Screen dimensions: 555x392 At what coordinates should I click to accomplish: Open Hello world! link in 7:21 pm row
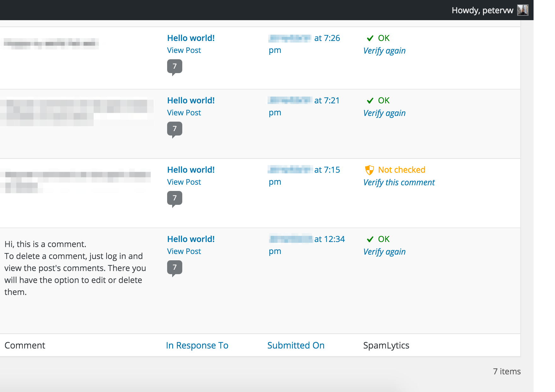[191, 101]
